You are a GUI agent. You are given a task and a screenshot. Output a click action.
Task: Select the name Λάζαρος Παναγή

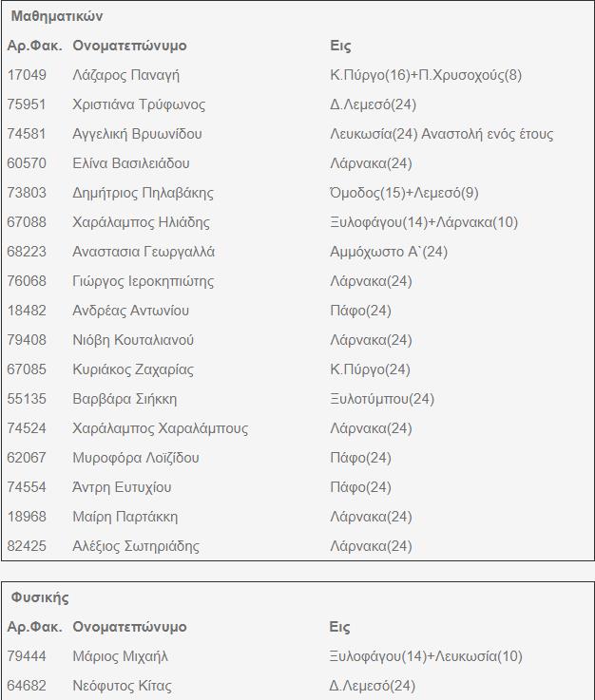click(125, 75)
